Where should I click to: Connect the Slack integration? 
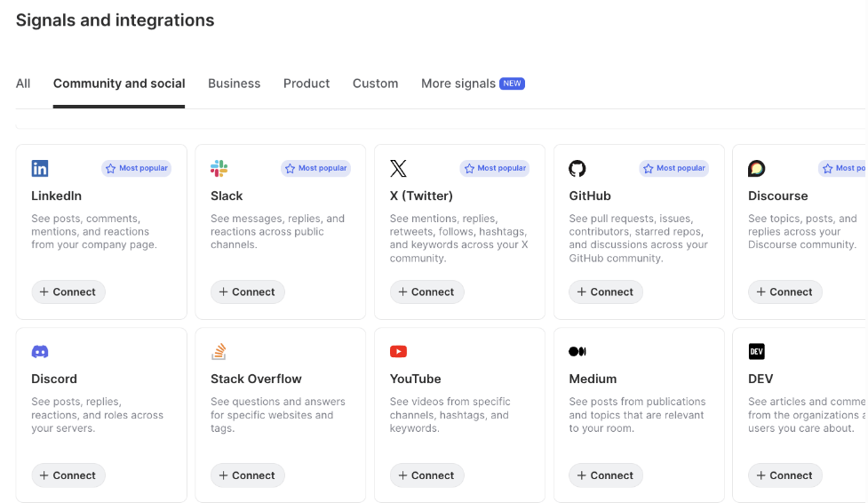tap(248, 292)
